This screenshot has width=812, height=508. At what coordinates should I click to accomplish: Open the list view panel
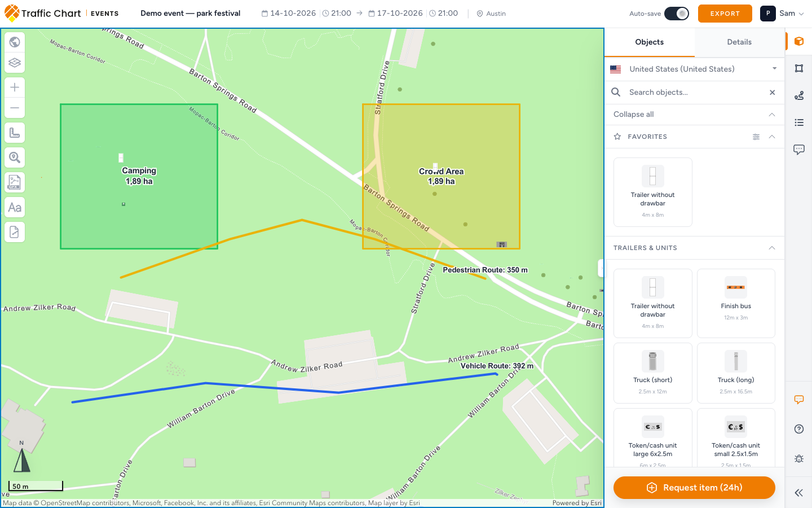[799, 122]
